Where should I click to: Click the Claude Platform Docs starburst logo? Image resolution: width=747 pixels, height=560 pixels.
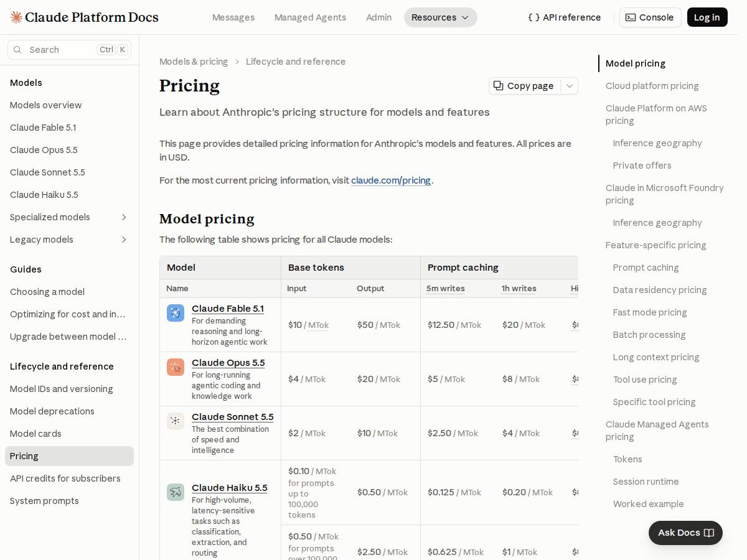pos(16,17)
